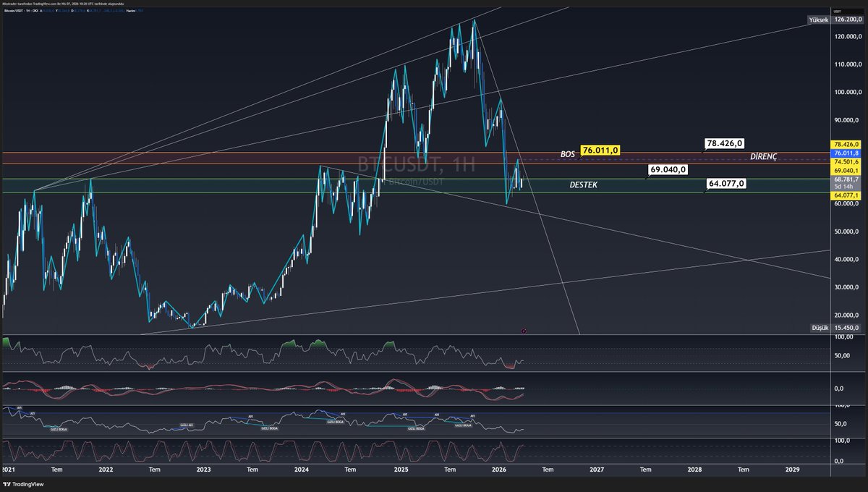Image resolution: width=868 pixels, height=492 pixels.
Task: Click the 69.040,1 tag on the price axis
Action: click(x=846, y=171)
